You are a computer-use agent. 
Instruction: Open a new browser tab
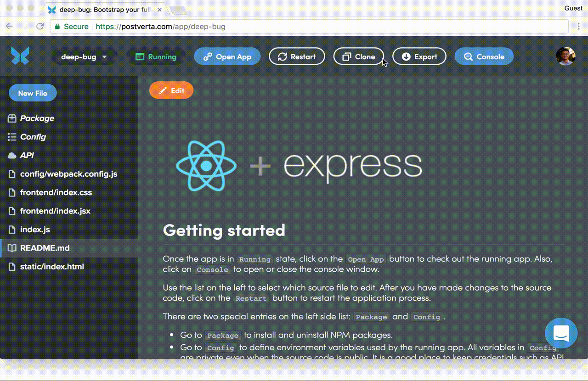(178, 10)
